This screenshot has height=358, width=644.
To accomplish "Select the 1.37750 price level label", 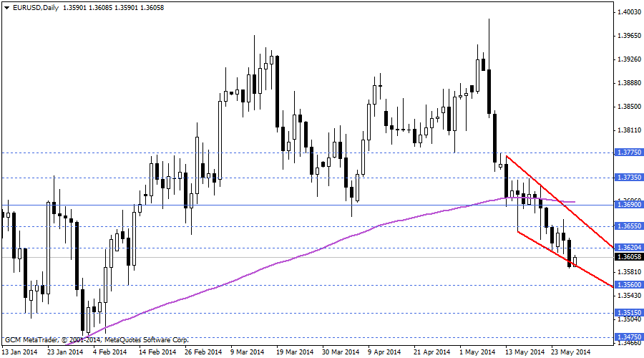I will click(629, 153).
